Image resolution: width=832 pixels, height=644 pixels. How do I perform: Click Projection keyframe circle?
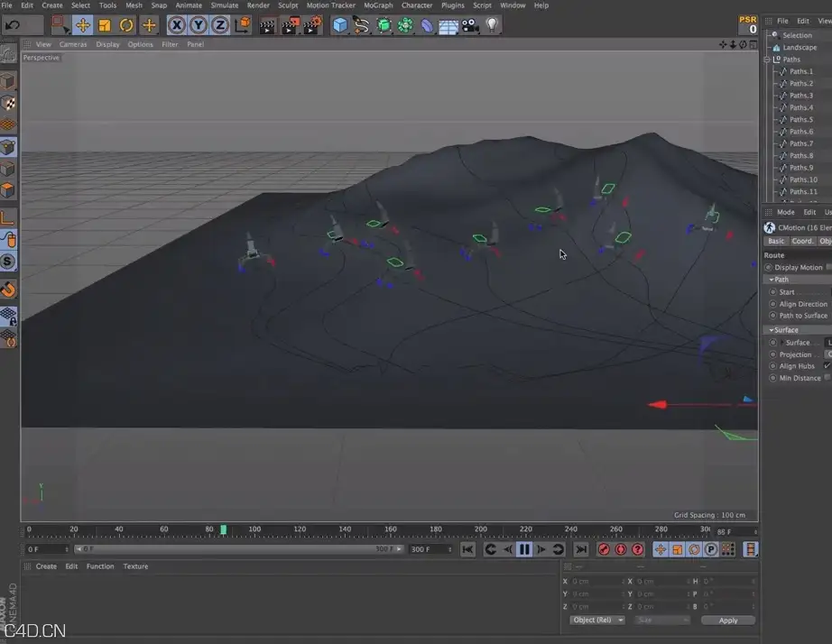coord(773,354)
